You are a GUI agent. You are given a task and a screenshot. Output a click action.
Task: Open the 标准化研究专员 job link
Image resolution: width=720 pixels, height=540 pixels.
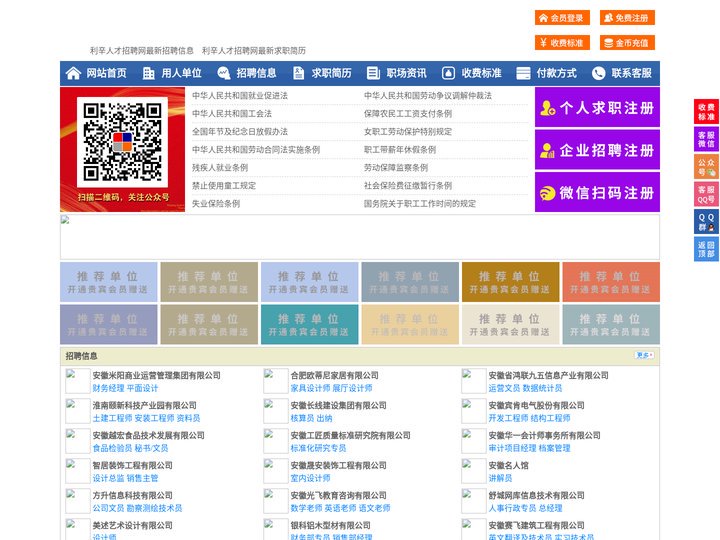318,448
